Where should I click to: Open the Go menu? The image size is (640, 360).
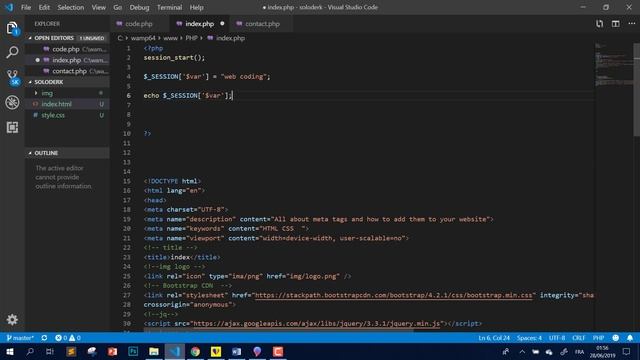pyautogui.click(x=118, y=7)
